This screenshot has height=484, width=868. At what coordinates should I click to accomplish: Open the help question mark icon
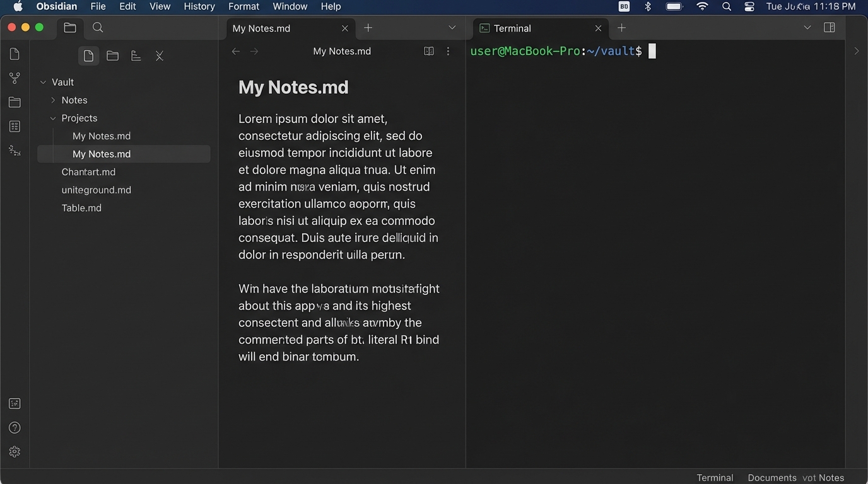(15, 428)
